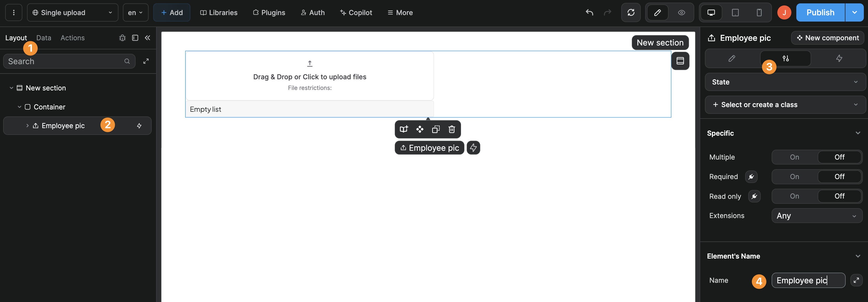Collapse the left sidebar with the double-chevron icon

click(x=147, y=38)
